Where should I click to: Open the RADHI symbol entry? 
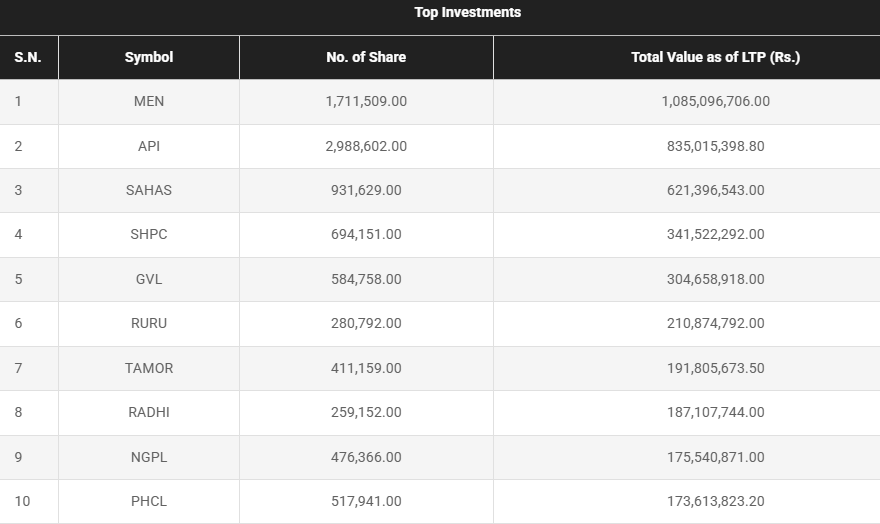point(149,412)
